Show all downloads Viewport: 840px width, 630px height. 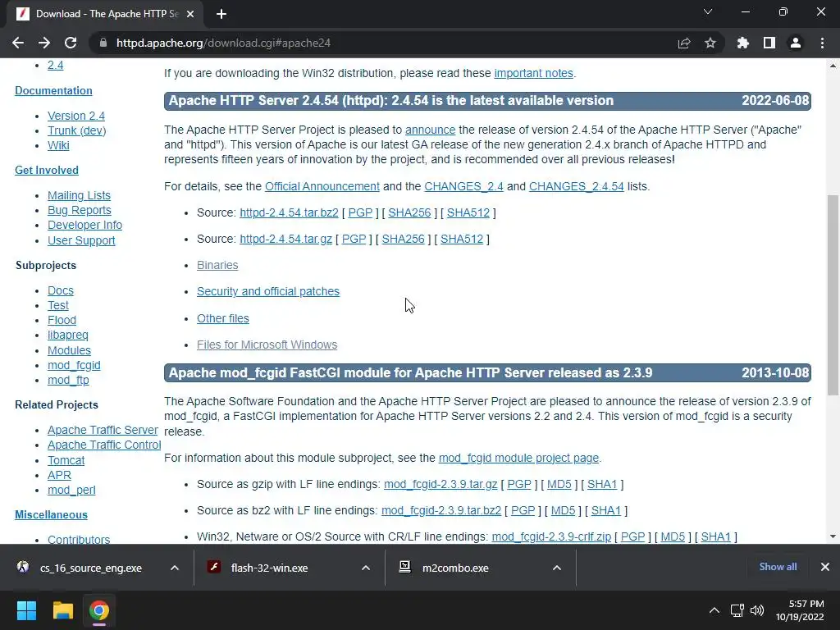[778, 567]
